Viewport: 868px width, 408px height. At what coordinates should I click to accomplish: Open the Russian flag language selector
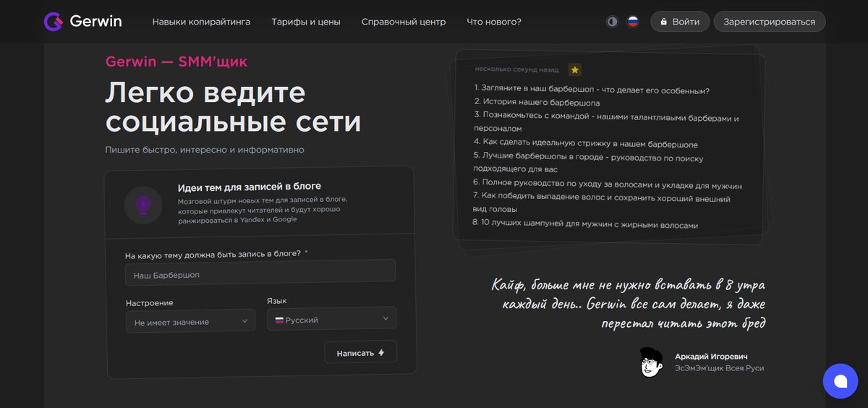[x=633, y=22]
